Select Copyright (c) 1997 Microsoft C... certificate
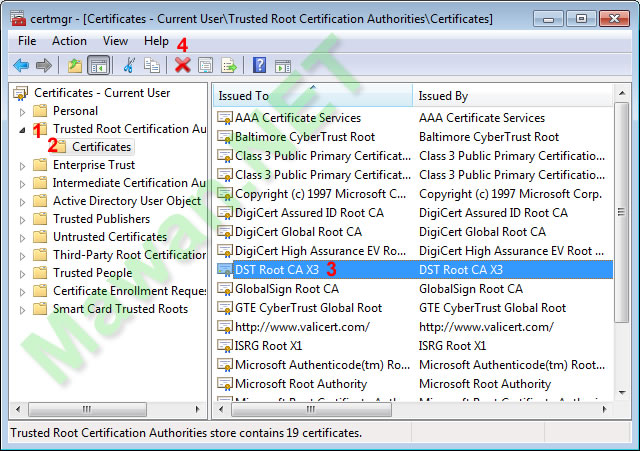This screenshot has width=640, height=451. pos(320,194)
